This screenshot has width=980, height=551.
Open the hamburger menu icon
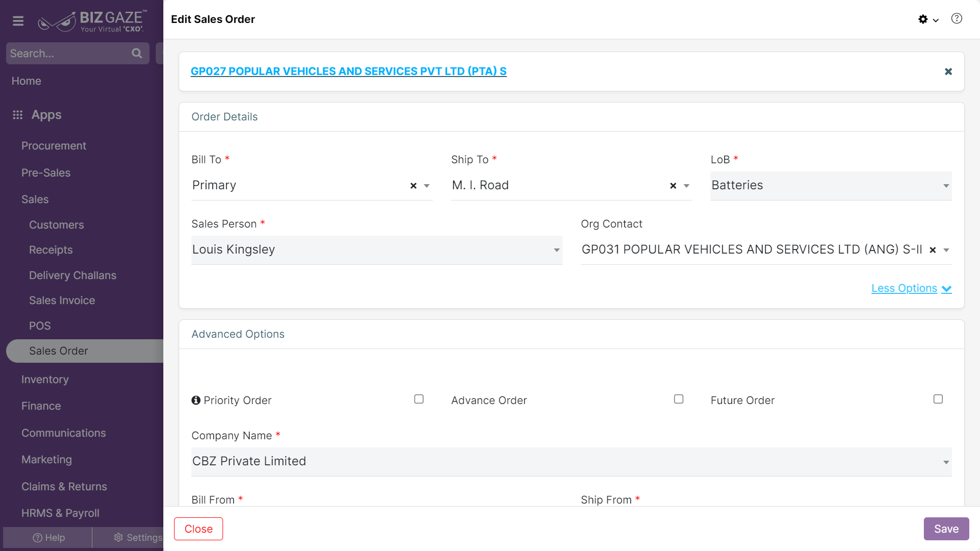click(18, 21)
